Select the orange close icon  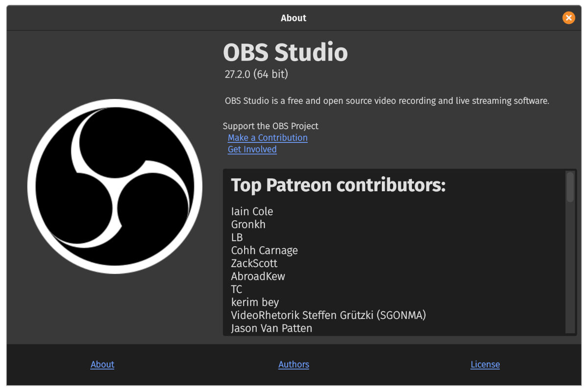568,18
